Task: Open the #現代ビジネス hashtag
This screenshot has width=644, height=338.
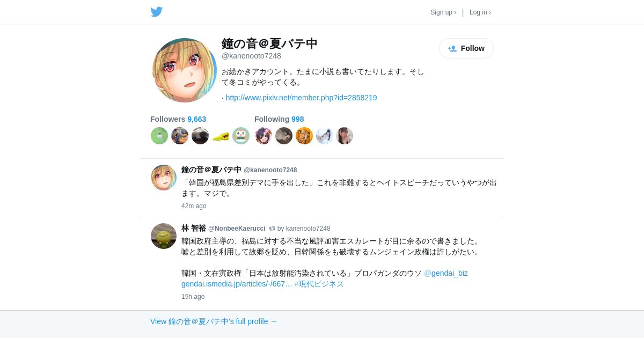Action: coord(319,284)
